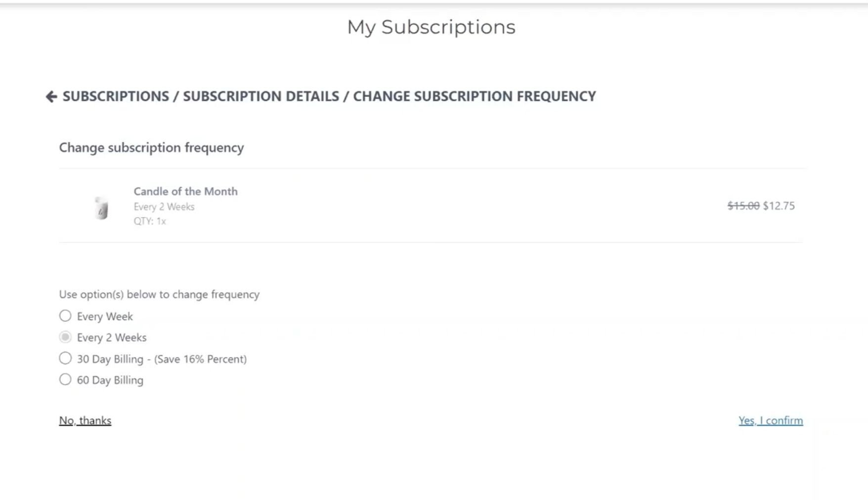Select the 60 Day Billing option

click(x=65, y=379)
